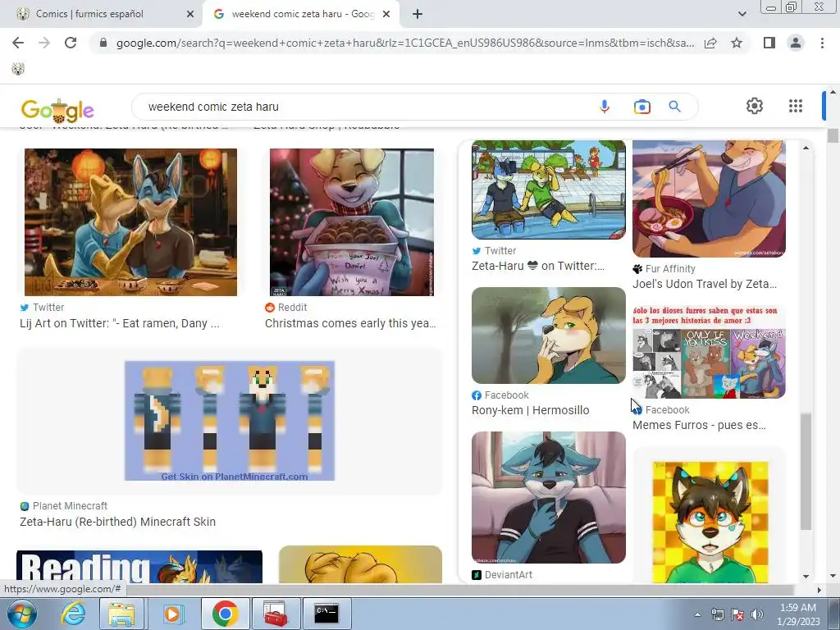This screenshot has width=840, height=630.
Task: Share this page via share icon
Action: click(710, 43)
